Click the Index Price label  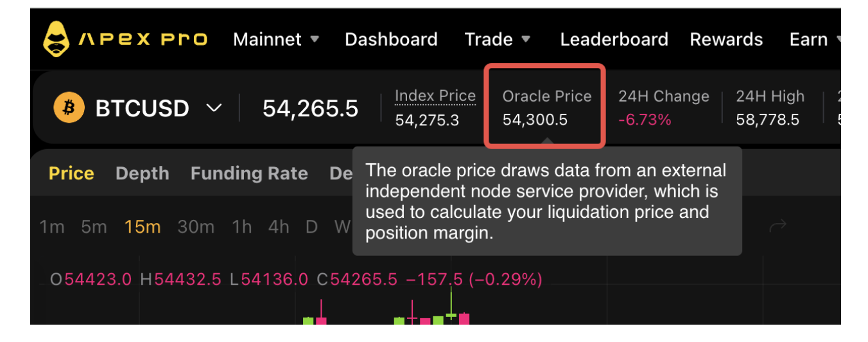click(x=435, y=96)
